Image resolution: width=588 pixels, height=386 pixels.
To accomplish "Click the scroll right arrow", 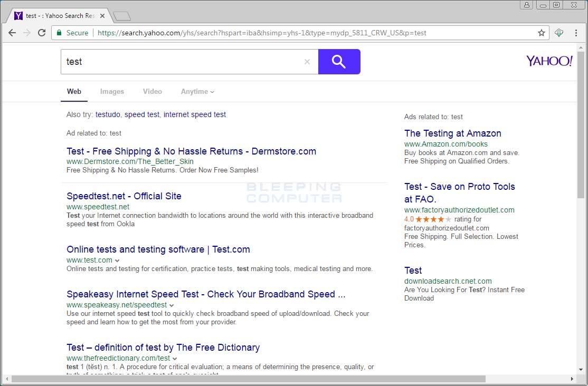I will click(572, 379).
